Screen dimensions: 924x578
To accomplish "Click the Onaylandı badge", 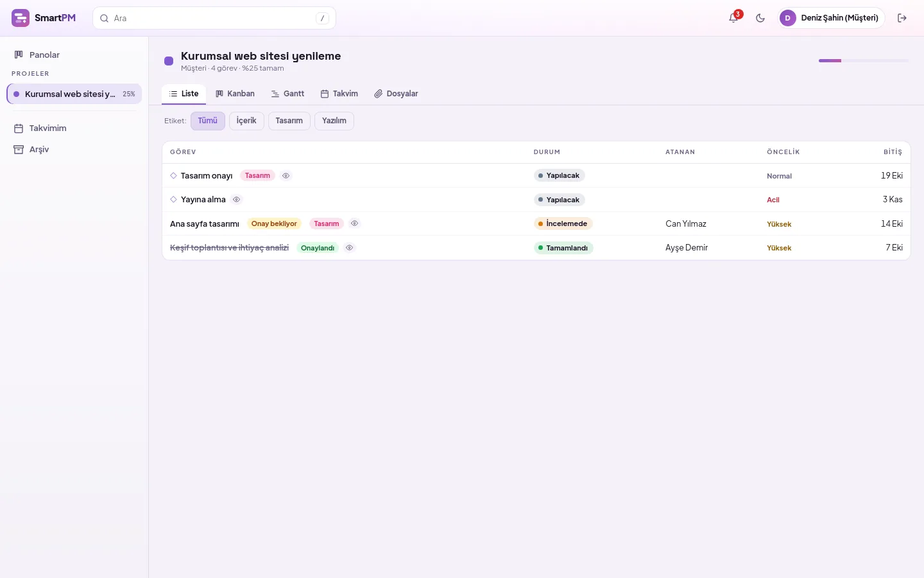I will pos(318,248).
